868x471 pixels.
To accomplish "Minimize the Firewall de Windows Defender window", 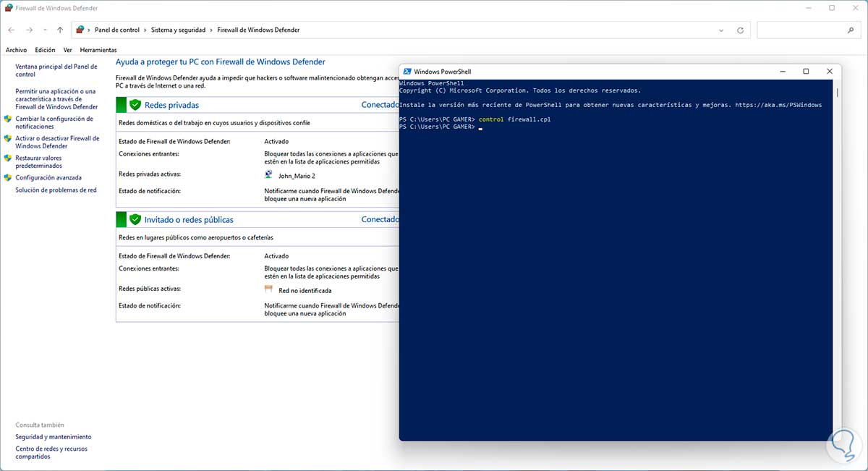I will (809, 8).
